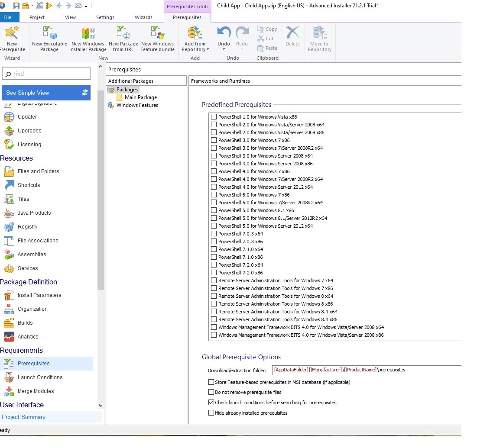Open the Merge Modules page
This screenshot has height=448, width=477.
point(36,391)
